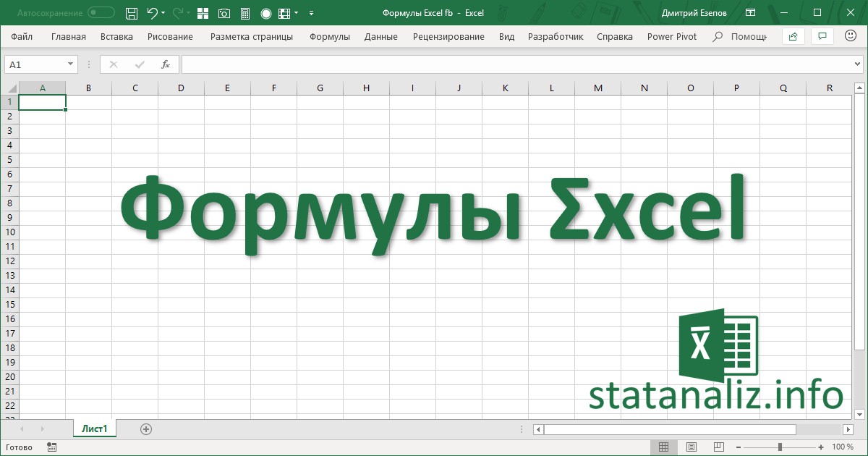This screenshot has width=868, height=456.
Task: Switch to Page Layout view icon
Action: (x=692, y=447)
